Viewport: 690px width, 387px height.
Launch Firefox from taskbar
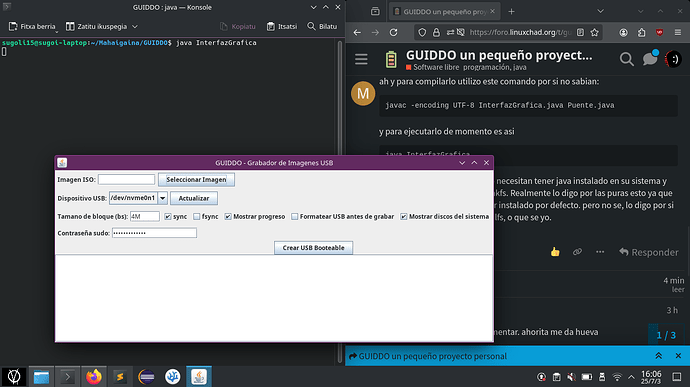click(93, 377)
